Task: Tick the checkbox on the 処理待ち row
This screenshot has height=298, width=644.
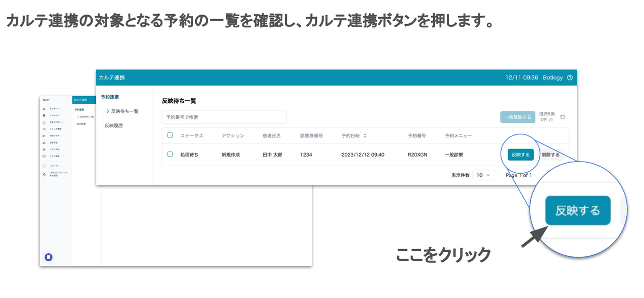Action: 170,154
